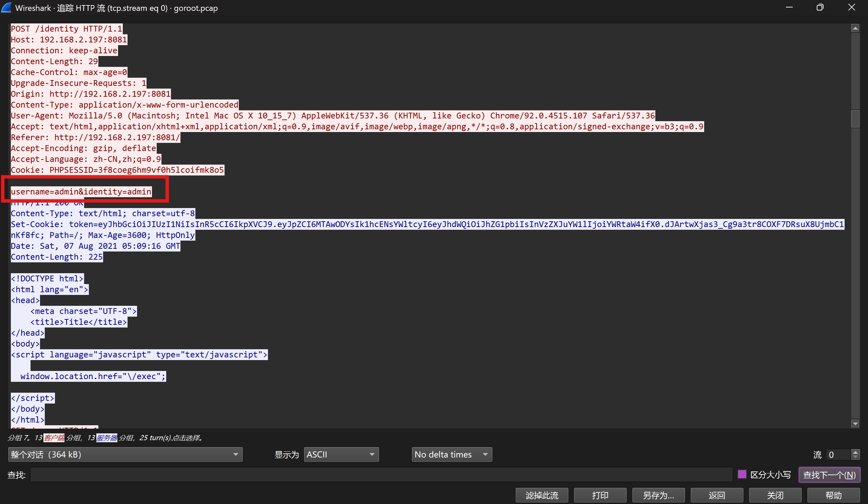Decrement the stream number spinner down arrow
Screen dimensions: 868x504
(x=855, y=458)
